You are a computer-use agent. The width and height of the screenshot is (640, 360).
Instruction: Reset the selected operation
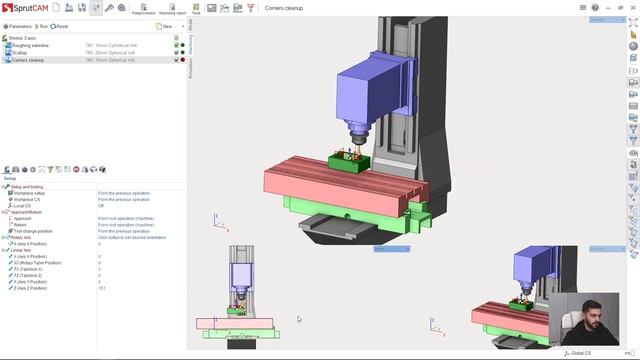point(59,26)
